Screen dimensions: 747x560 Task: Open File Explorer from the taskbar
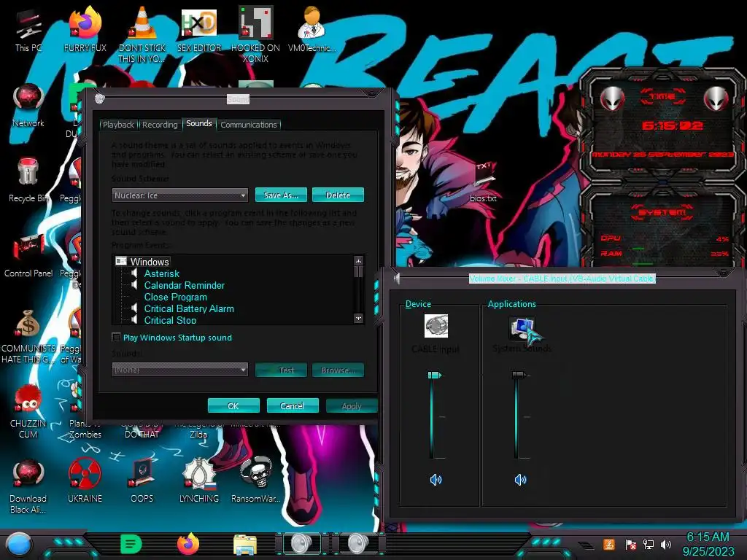(x=245, y=545)
